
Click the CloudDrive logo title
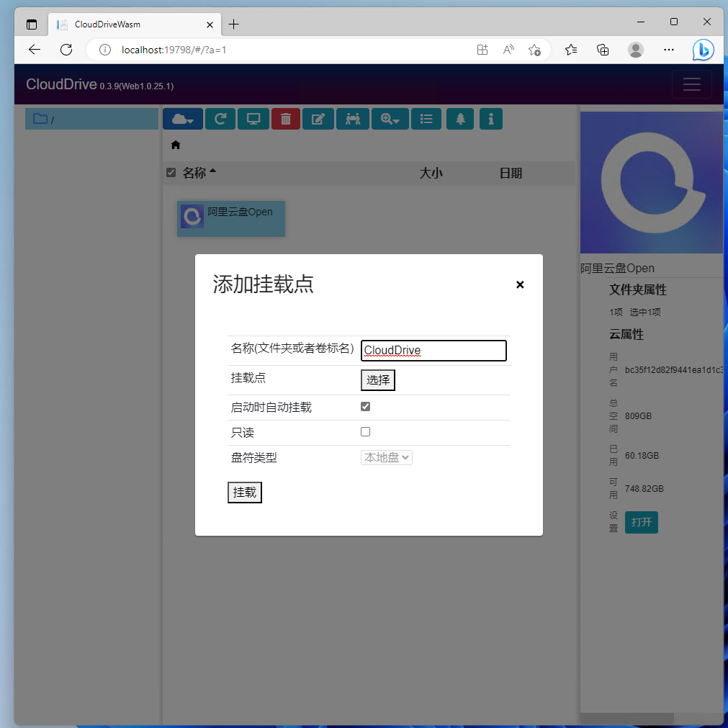coord(61,84)
